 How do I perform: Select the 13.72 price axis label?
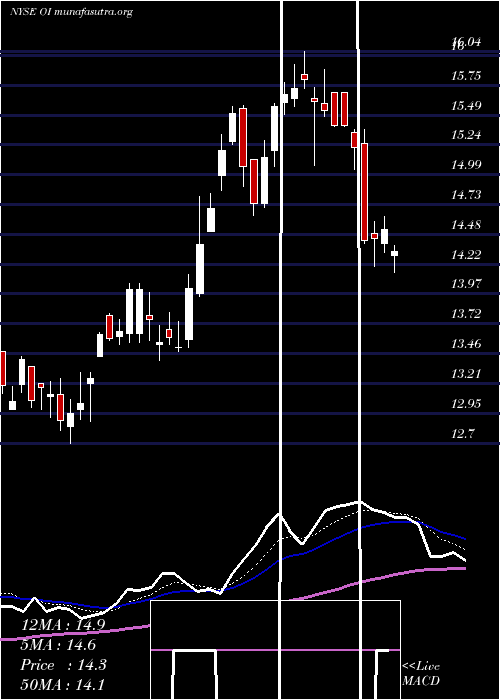tap(466, 314)
